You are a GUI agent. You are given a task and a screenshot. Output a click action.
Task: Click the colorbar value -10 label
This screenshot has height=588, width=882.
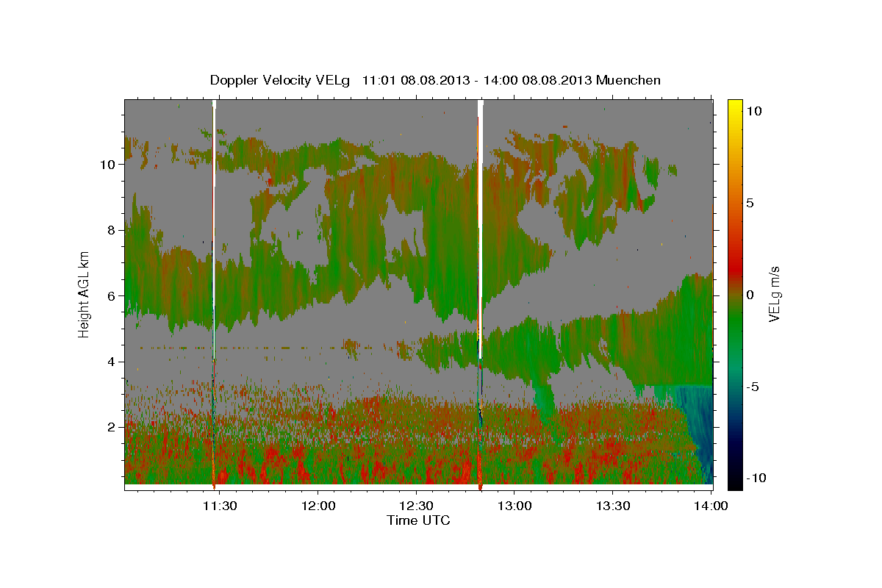pyautogui.click(x=757, y=478)
